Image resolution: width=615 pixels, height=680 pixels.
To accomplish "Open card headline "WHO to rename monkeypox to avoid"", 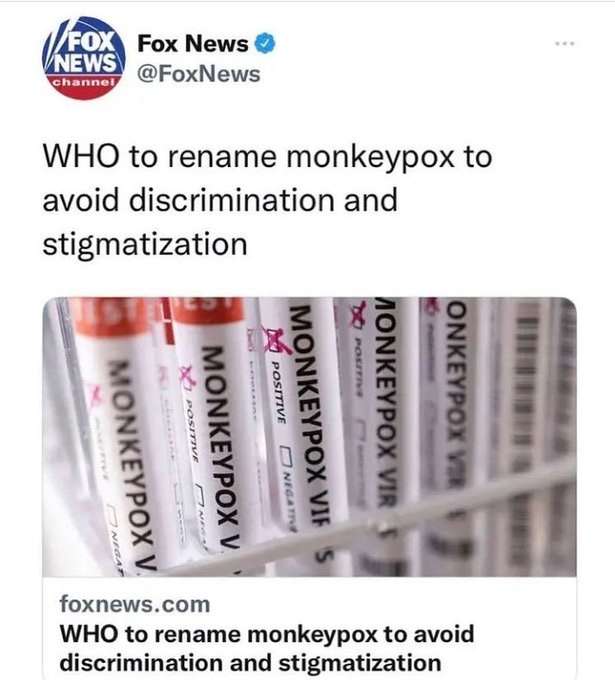I will coord(267,634).
